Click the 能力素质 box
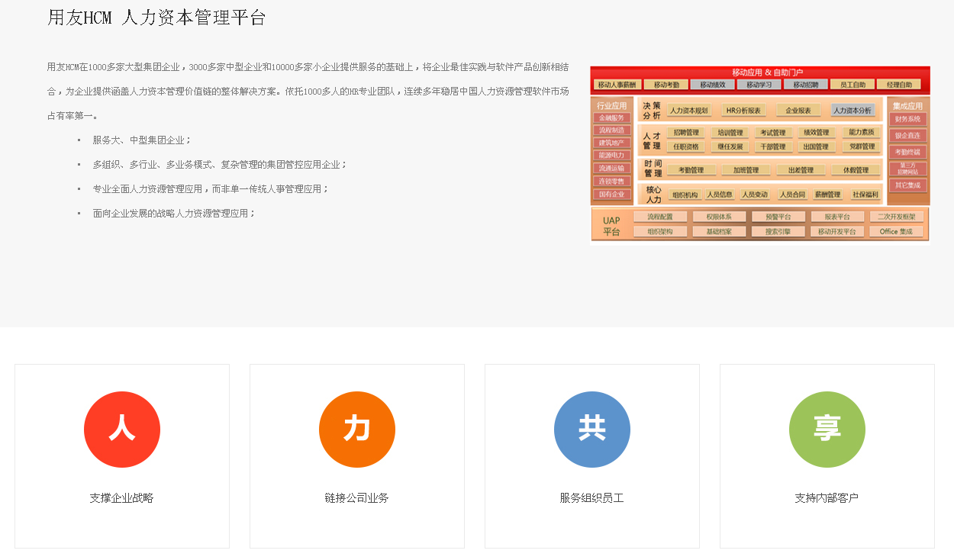This screenshot has height=560, width=954. 862,133
